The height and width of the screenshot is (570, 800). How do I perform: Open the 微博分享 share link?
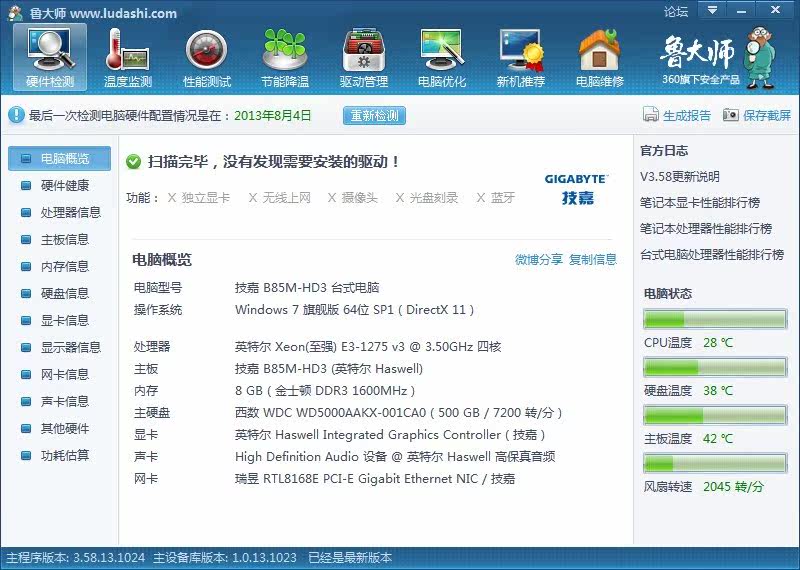click(x=539, y=260)
